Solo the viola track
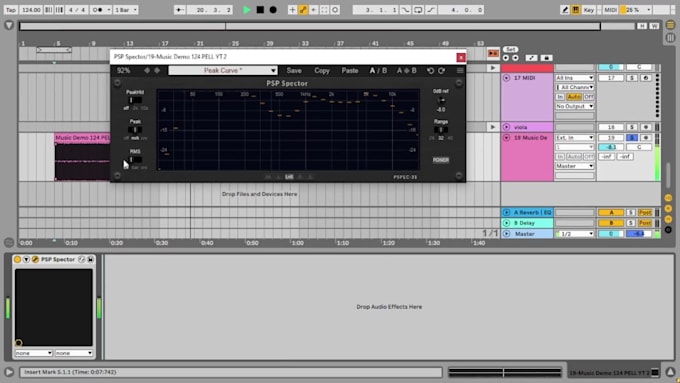The width and height of the screenshot is (680, 383). [x=632, y=127]
